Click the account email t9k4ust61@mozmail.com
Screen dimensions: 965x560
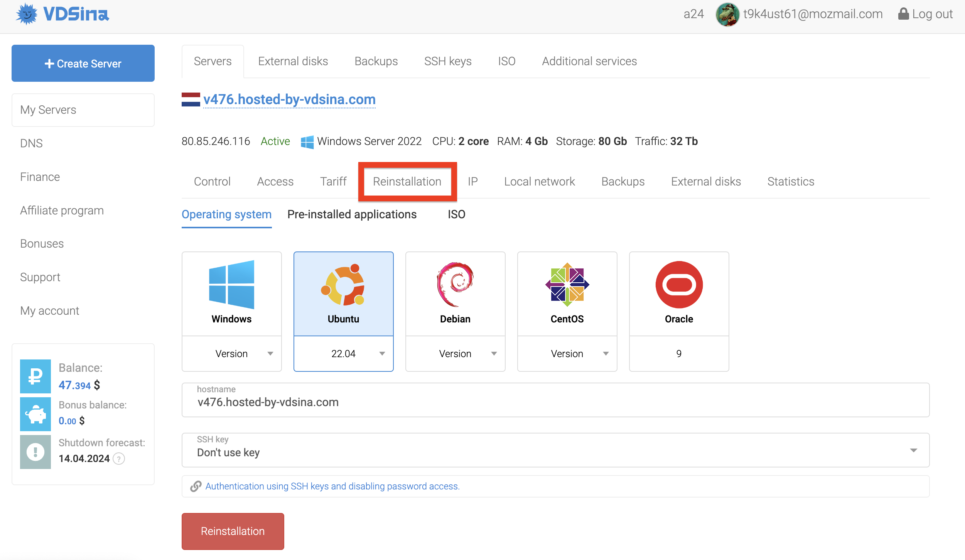(813, 14)
